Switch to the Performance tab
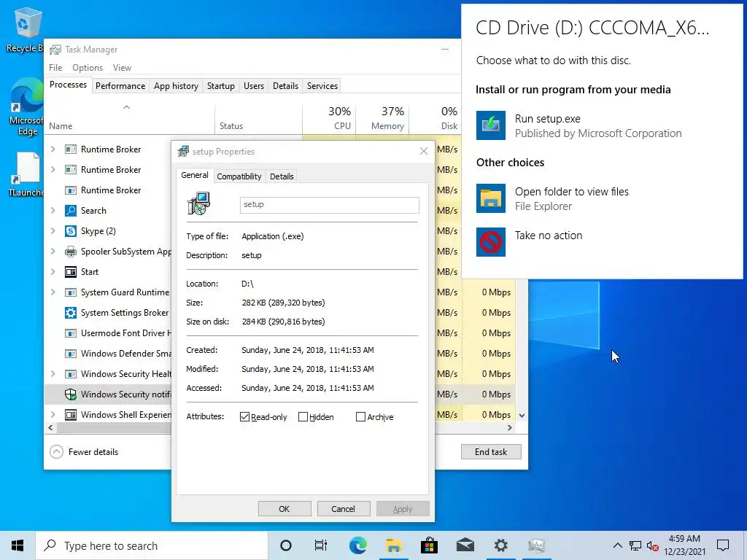The image size is (747, 560). 120,86
